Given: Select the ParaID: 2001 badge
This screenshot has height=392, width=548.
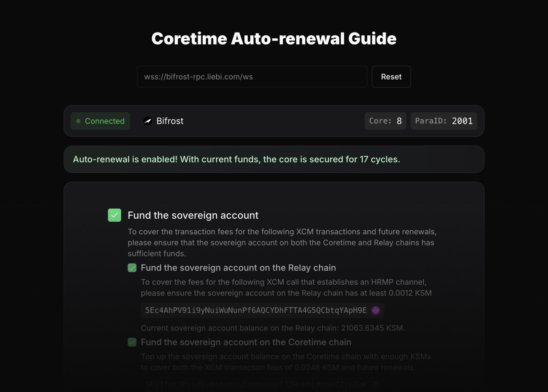Looking at the screenshot, I should (x=444, y=121).
